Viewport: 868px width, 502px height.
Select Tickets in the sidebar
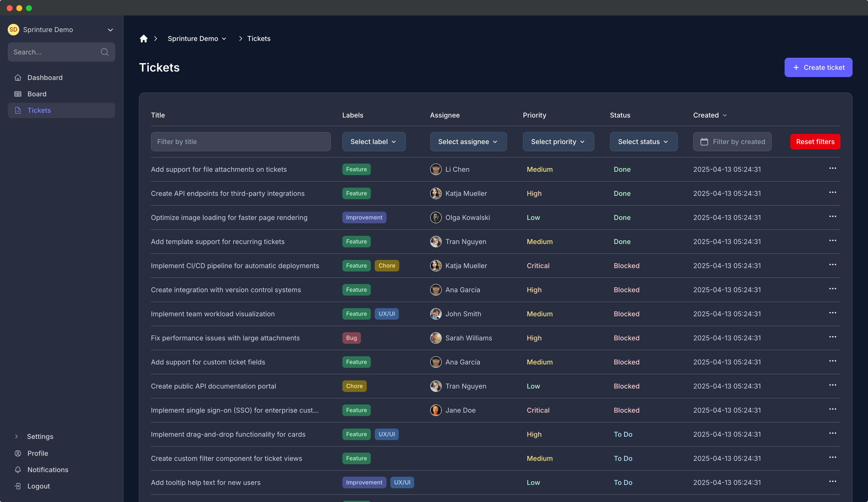tap(61, 111)
